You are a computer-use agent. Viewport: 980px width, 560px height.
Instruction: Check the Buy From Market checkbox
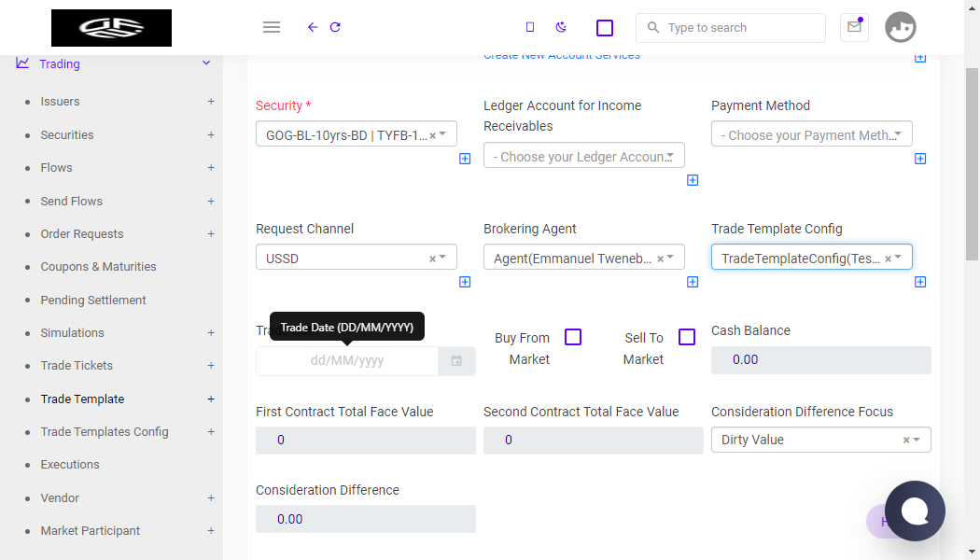[x=572, y=337]
